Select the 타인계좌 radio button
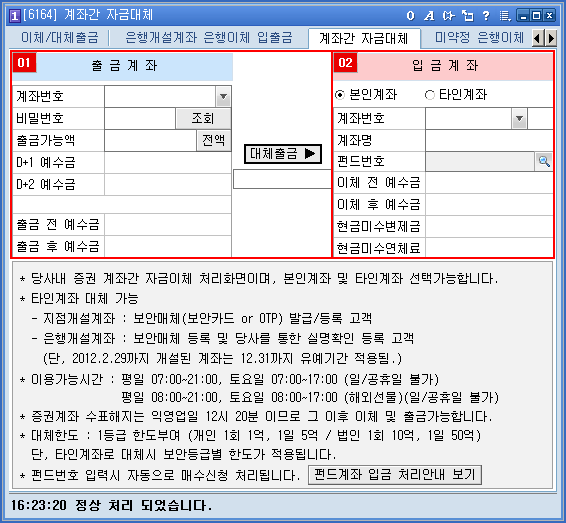Screen dimensions: 566x523 tap(430, 95)
